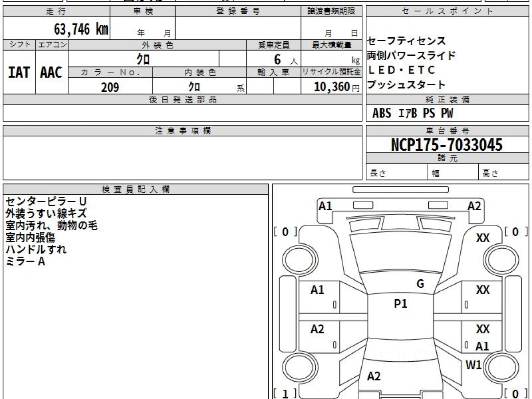The height and width of the screenshot is (399, 532).
Task: Click the AAC air-conditioner value
Action: coord(51,73)
